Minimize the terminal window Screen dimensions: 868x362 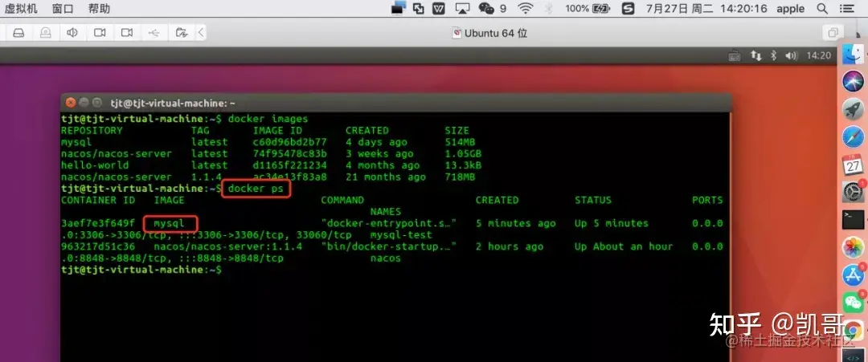pyautogui.click(x=84, y=103)
